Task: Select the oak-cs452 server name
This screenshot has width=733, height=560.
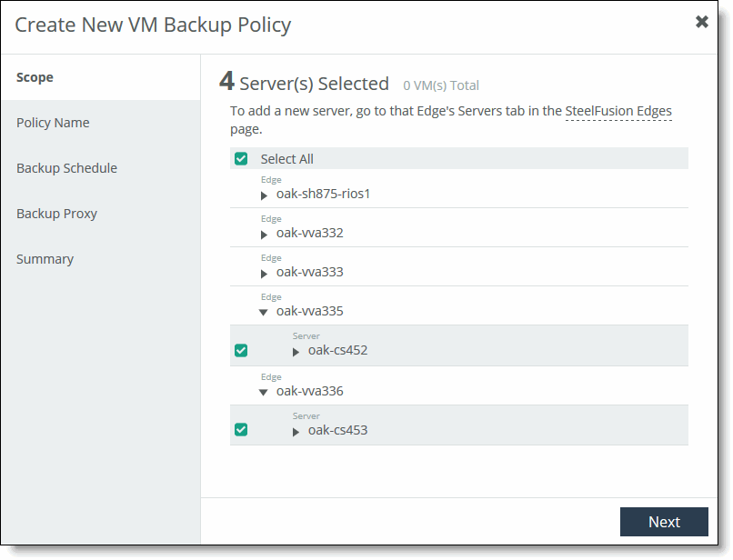Action: pos(340,351)
